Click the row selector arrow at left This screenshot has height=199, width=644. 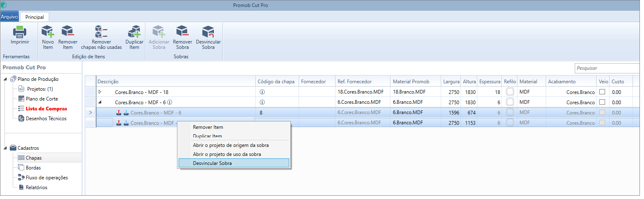pyautogui.click(x=91, y=112)
